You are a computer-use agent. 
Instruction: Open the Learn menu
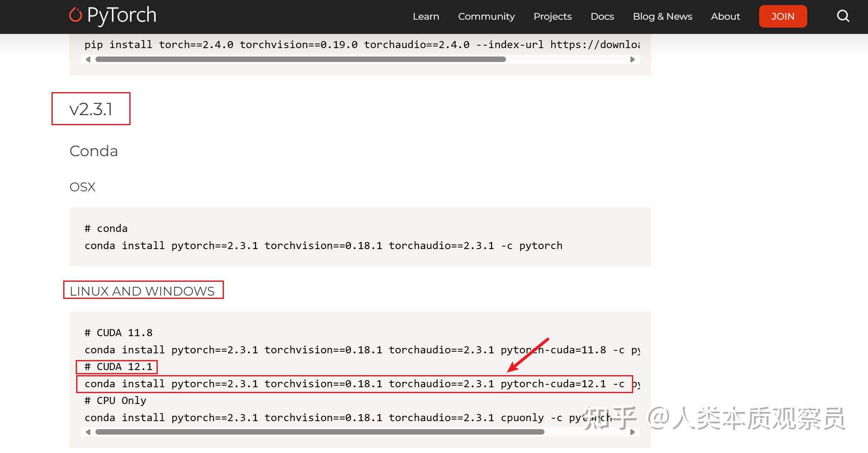426,16
